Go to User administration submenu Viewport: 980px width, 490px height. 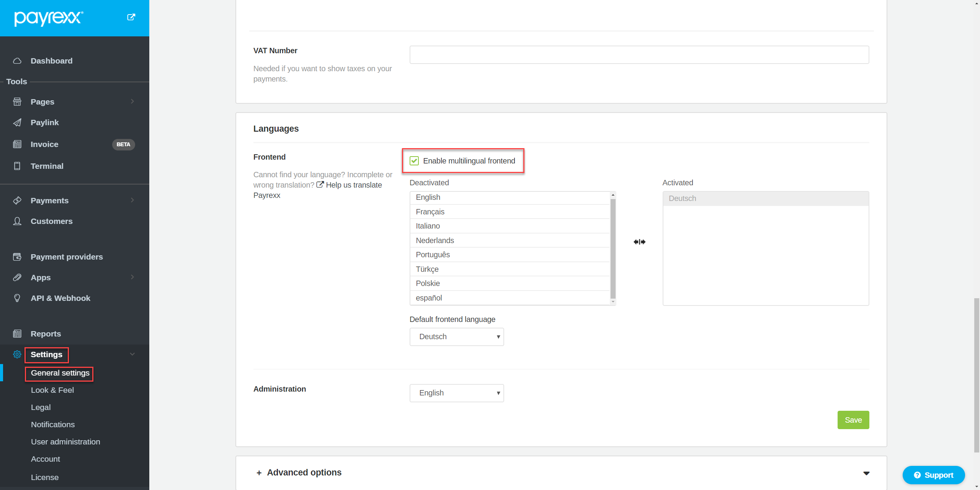(x=65, y=442)
